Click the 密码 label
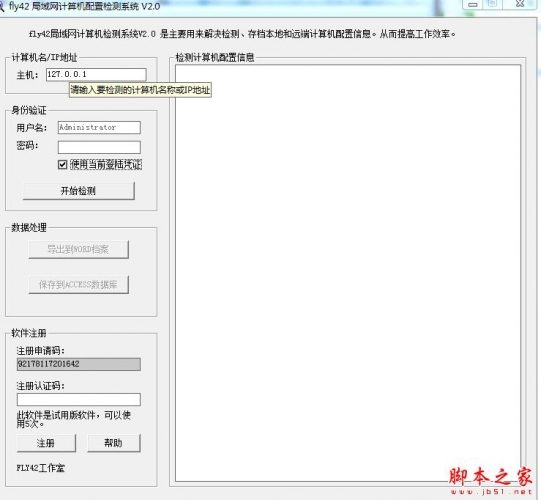Image resolution: width=541 pixels, height=500 pixels. coord(27,146)
